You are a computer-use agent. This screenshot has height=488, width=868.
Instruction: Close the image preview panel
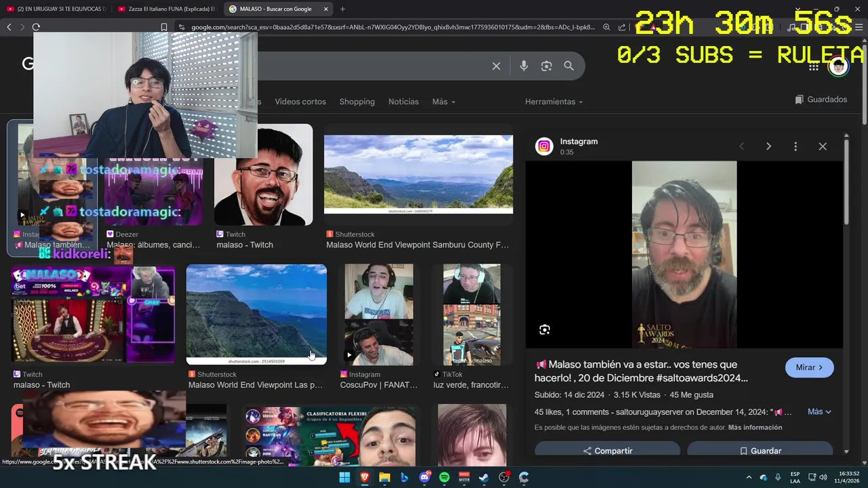tap(823, 146)
